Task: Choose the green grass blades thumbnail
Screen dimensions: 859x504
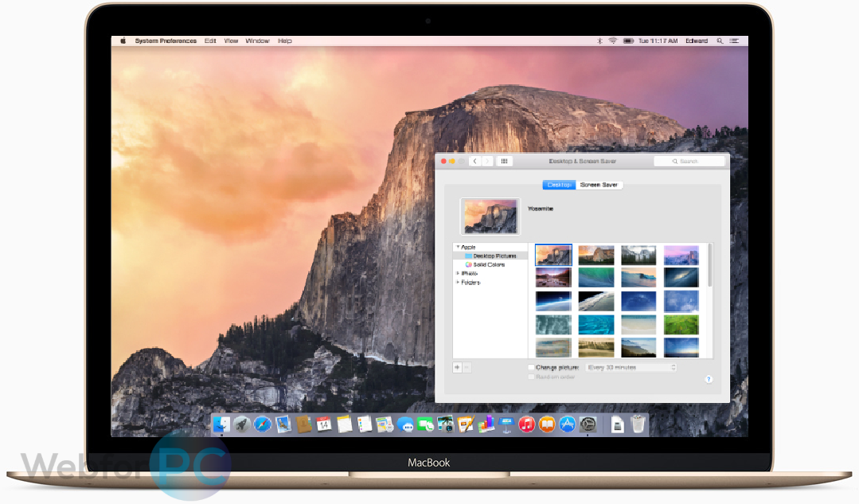Action: (x=681, y=325)
